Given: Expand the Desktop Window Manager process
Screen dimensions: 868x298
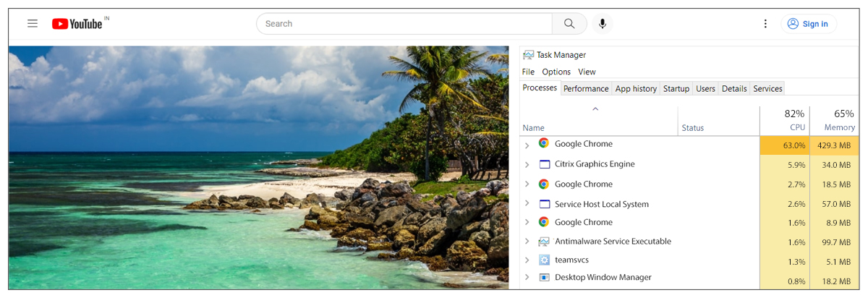Looking at the screenshot, I should pos(527,278).
